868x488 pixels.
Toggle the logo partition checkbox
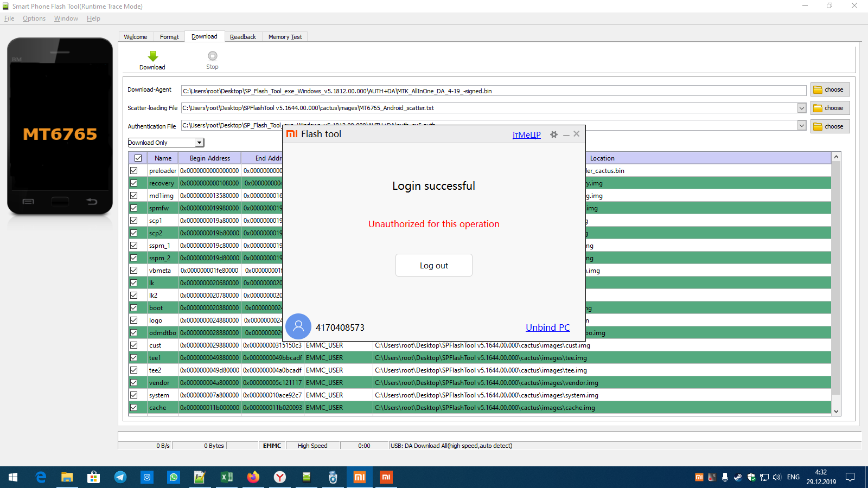[134, 320]
